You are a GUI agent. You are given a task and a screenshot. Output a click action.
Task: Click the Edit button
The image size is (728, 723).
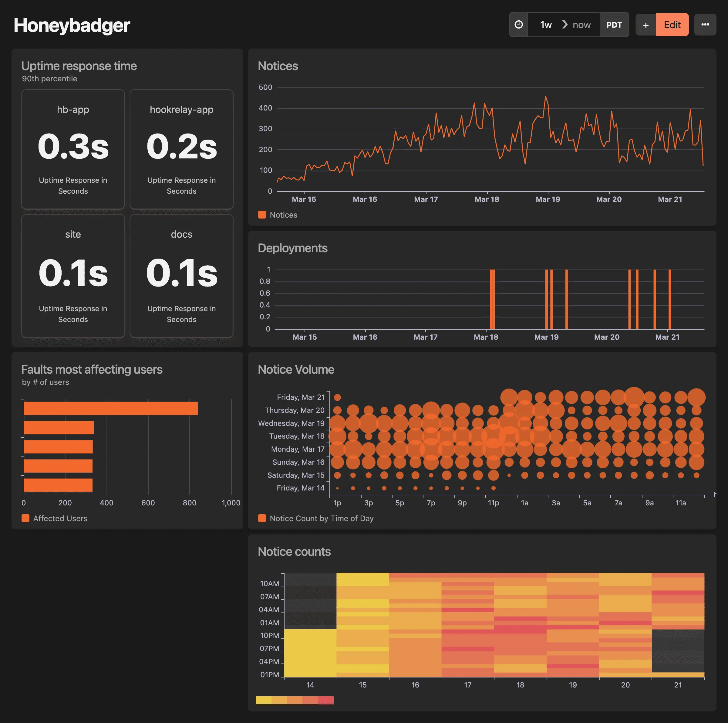[672, 25]
